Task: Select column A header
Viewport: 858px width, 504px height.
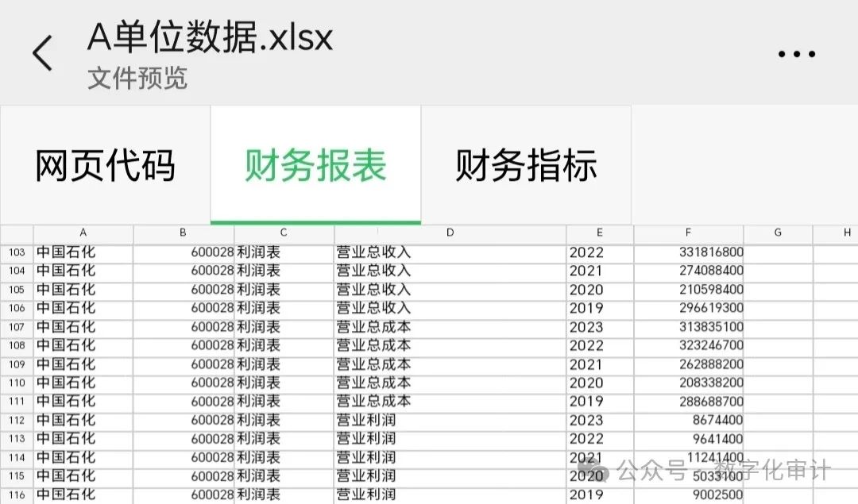Action: [x=83, y=233]
